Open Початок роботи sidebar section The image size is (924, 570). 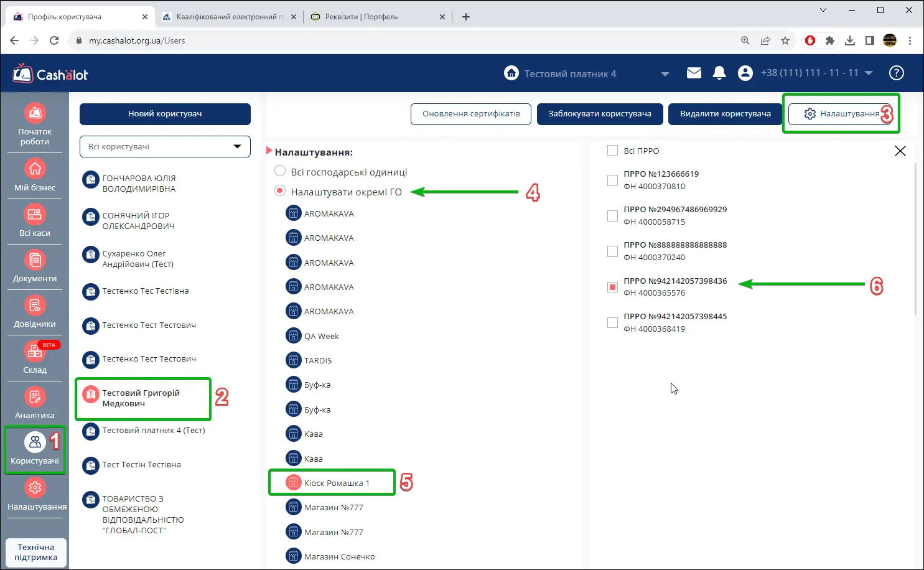click(x=35, y=124)
